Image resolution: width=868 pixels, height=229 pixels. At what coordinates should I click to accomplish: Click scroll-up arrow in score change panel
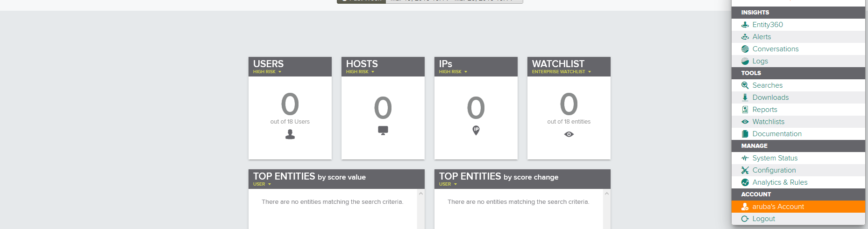tap(607, 193)
